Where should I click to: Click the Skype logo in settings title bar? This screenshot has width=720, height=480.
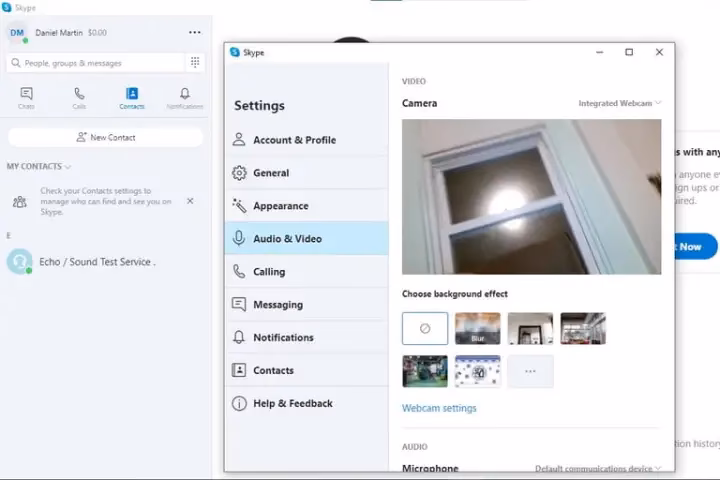tap(235, 52)
